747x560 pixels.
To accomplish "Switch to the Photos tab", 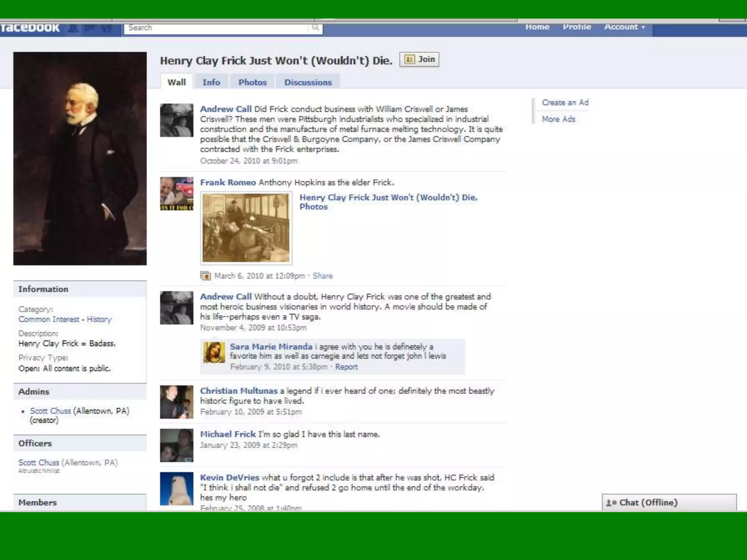I will 252,82.
